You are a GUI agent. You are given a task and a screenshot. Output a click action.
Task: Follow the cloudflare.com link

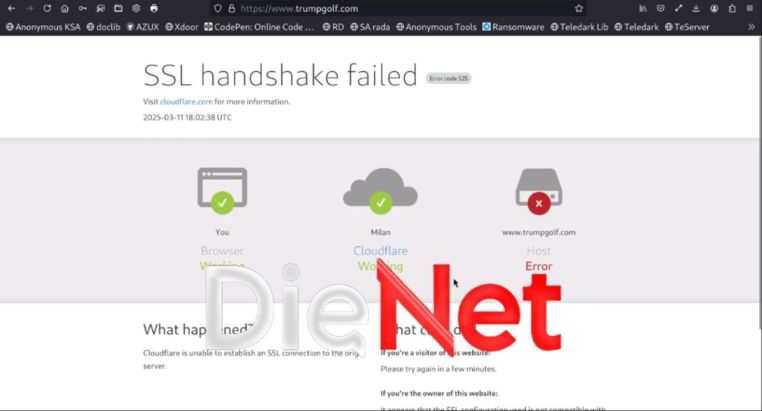[186, 102]
